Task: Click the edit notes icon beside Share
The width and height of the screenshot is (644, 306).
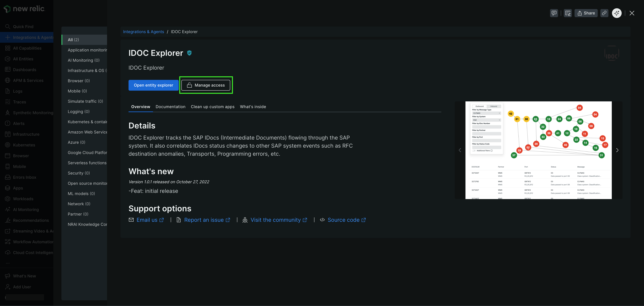Action: [567, 13]
